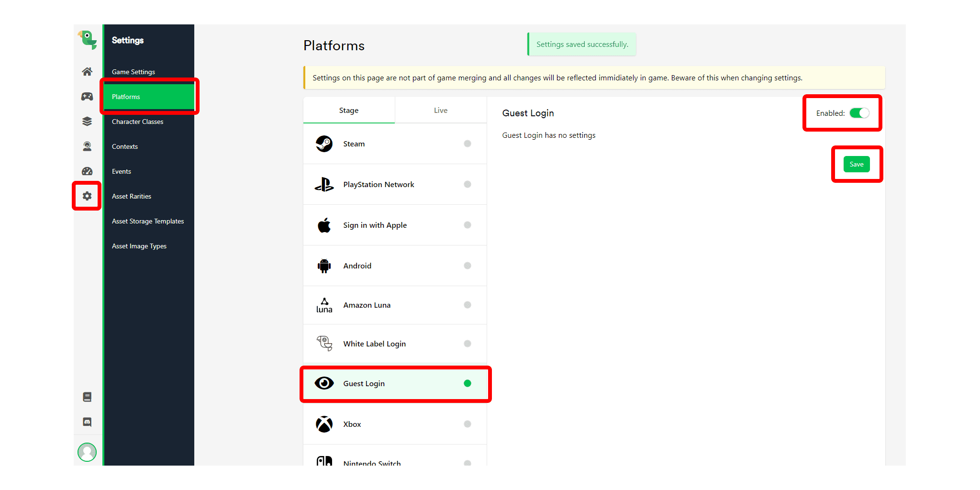The image size is (980, 490).
Task: Click the Guest Login green status dot
Action: click(x=468, y=383)
